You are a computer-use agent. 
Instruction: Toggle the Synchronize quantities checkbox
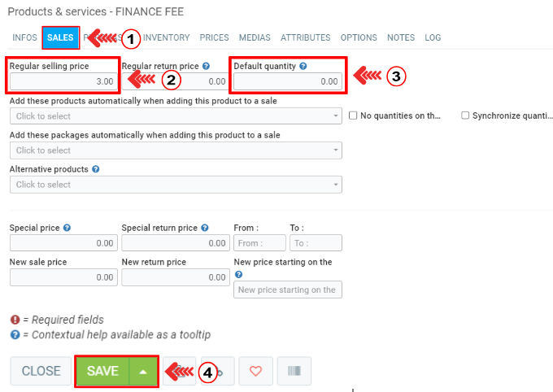[x=465, y=116]
